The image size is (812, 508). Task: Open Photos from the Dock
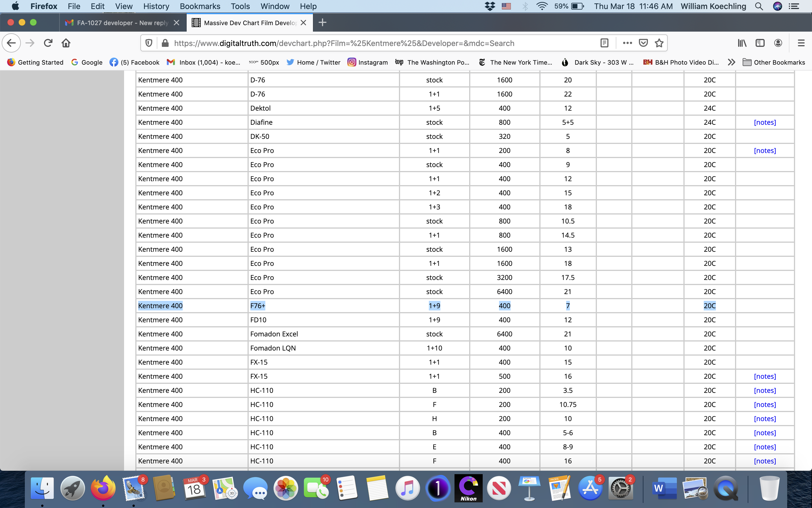click(286, 488)
